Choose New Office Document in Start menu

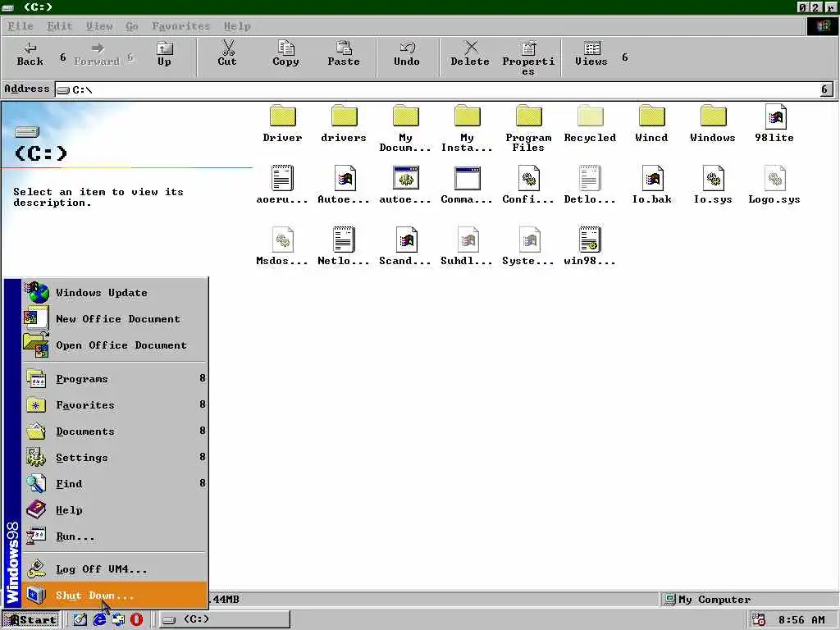115,319
